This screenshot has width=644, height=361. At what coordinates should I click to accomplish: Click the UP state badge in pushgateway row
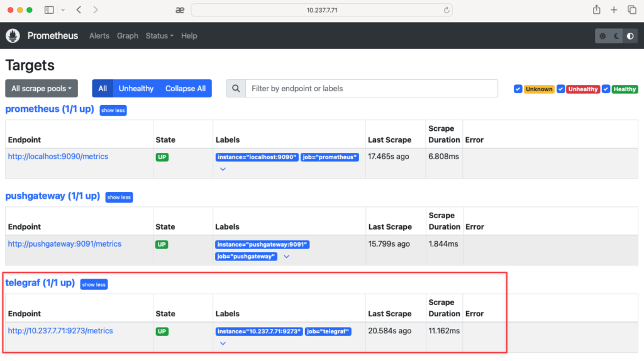162,245
